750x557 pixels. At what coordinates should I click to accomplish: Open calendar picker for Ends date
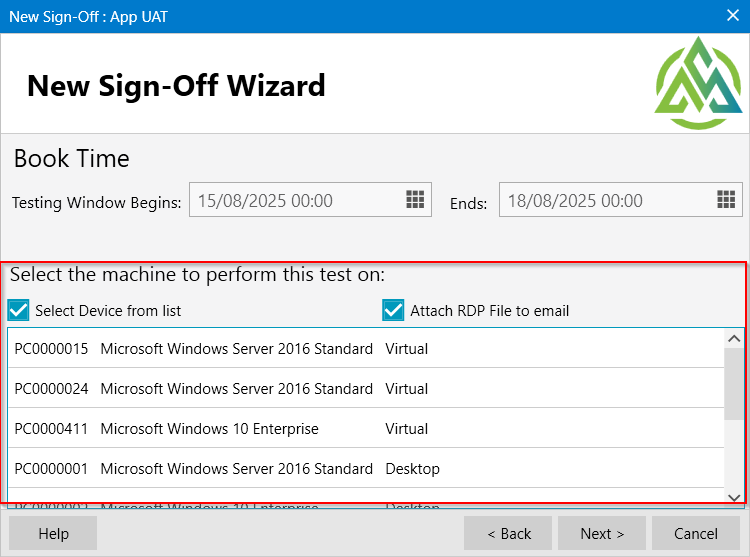726,199
